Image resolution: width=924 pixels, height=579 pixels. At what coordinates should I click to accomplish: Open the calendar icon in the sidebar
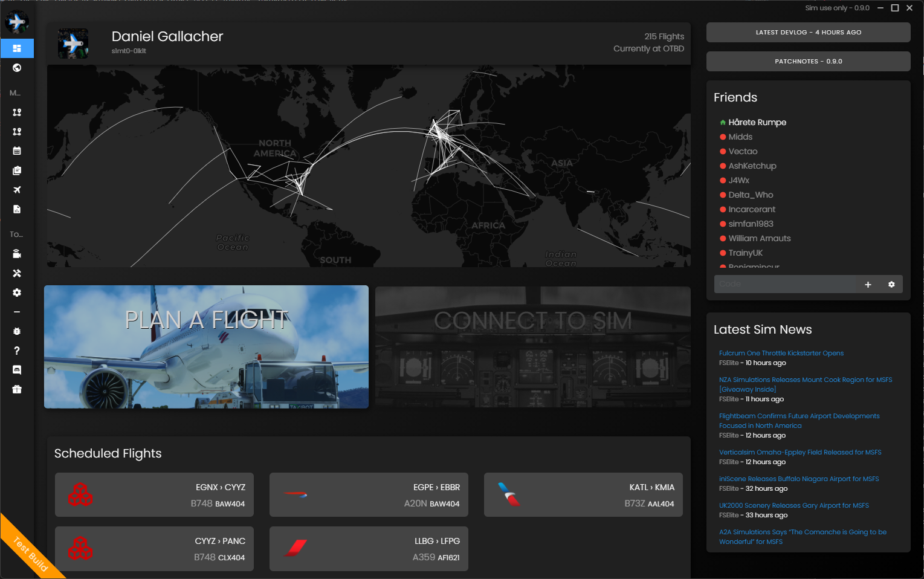(x=17, y=151)
